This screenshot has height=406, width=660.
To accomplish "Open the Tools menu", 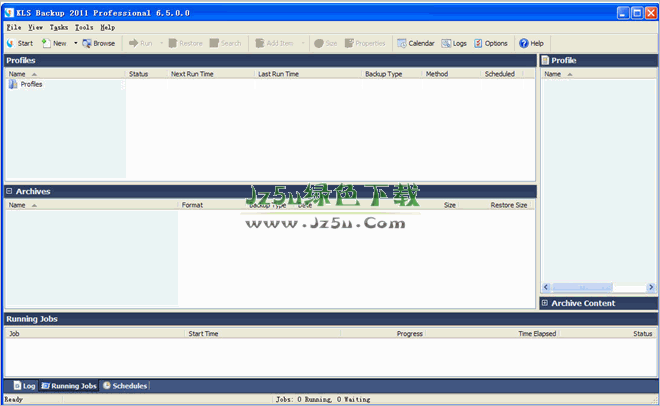I will point(84,27).
